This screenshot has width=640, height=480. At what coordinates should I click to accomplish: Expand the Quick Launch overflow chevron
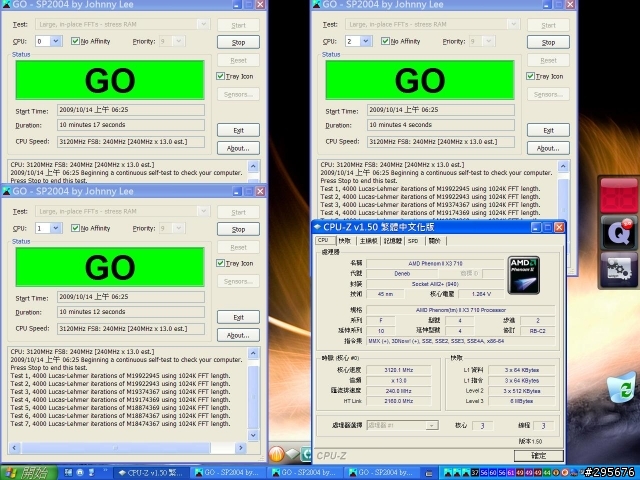tap(105, 472)
